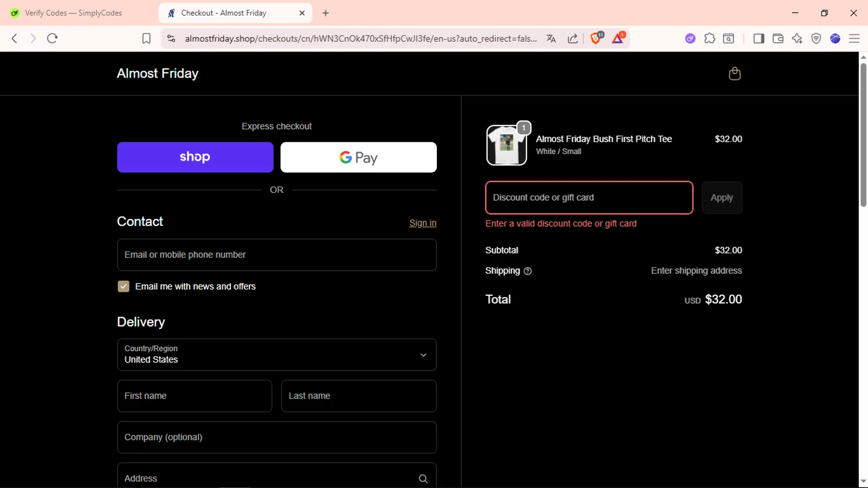The width and height of the screenshot is (868, 488).
Task: Click the Enter shipping address text
Action: click(x=696, y=271)
